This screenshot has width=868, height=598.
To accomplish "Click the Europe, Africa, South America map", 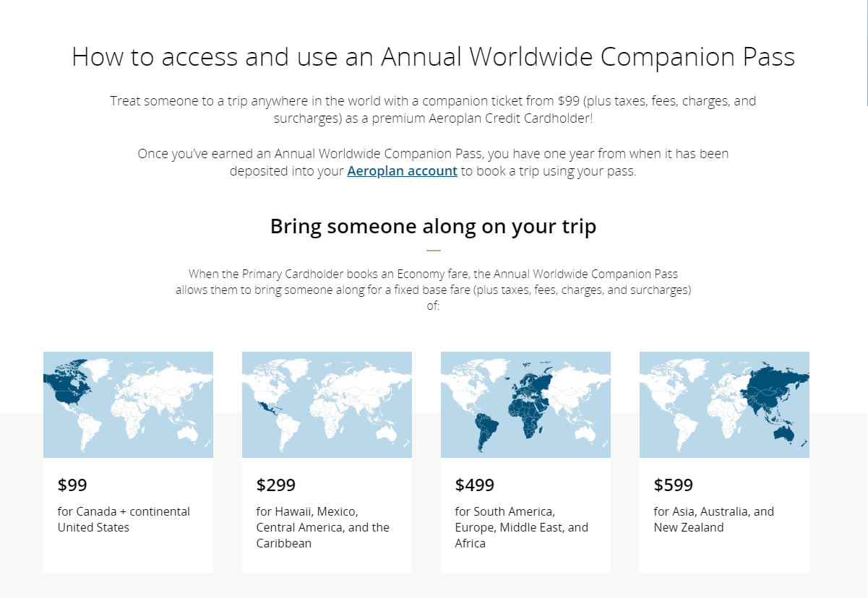I will pos(525,404).
